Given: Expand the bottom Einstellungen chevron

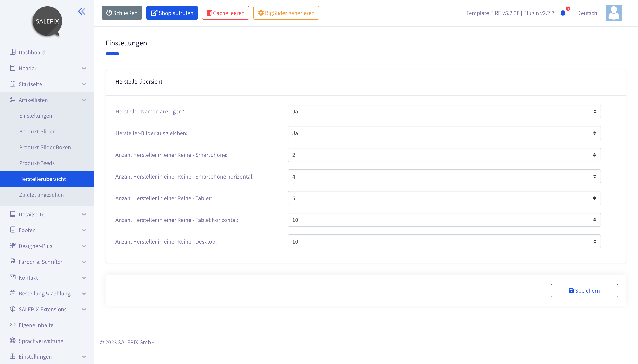Looking at the screenshot, I should pyautogui.click(x=84, y=357).
